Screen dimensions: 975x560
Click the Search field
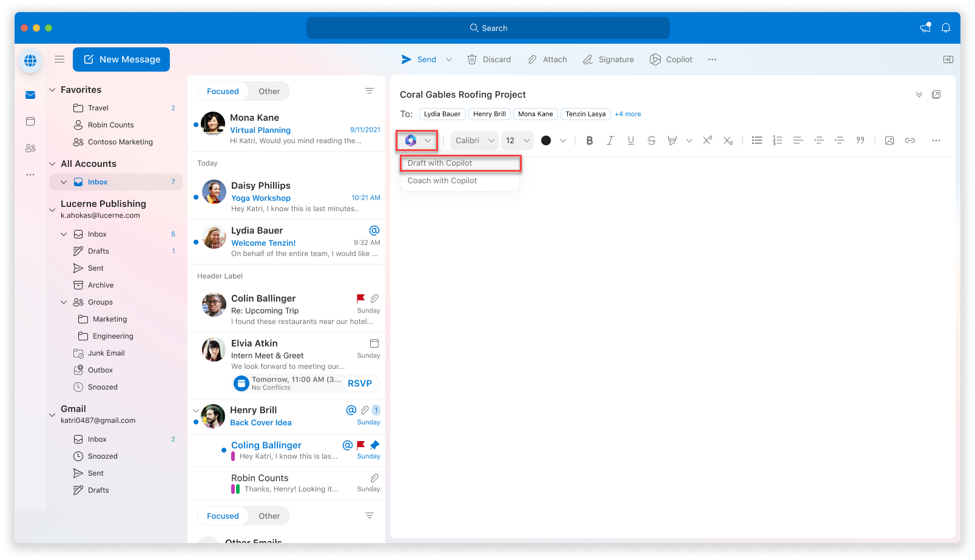[488, 28]
